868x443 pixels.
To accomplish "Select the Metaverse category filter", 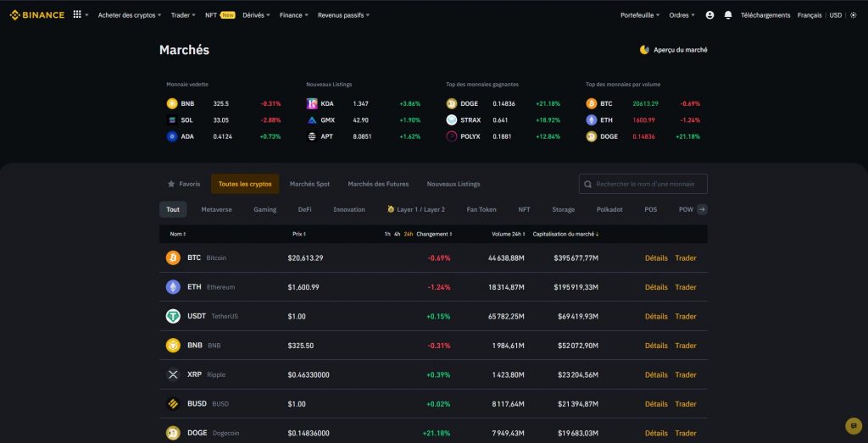I will [x=216, y=209].
